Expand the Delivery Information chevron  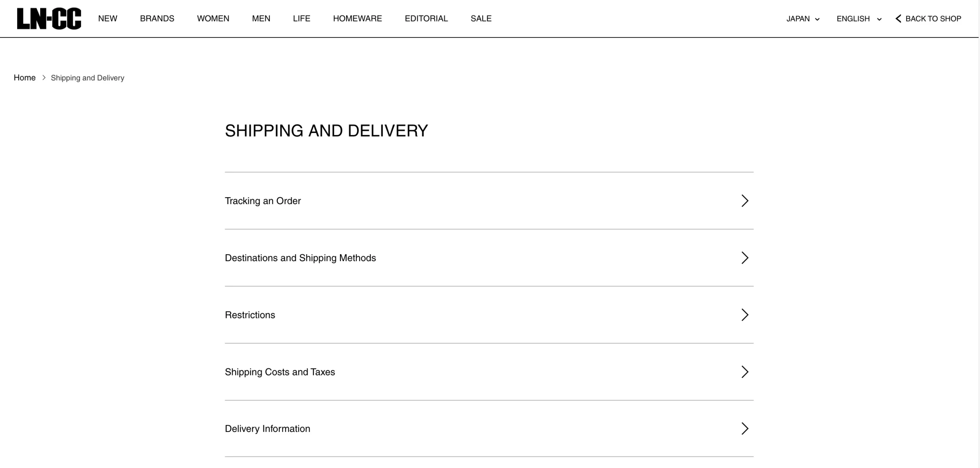(x=745, y=429)
